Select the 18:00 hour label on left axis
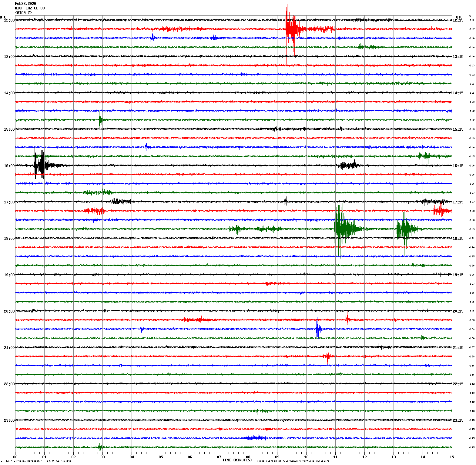This screenshot has width=476, height=465. coord(9,239)
